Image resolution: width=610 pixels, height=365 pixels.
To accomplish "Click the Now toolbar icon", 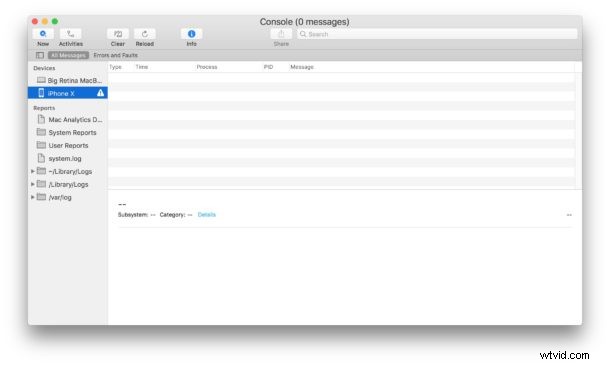I will [x=43, y=34].
